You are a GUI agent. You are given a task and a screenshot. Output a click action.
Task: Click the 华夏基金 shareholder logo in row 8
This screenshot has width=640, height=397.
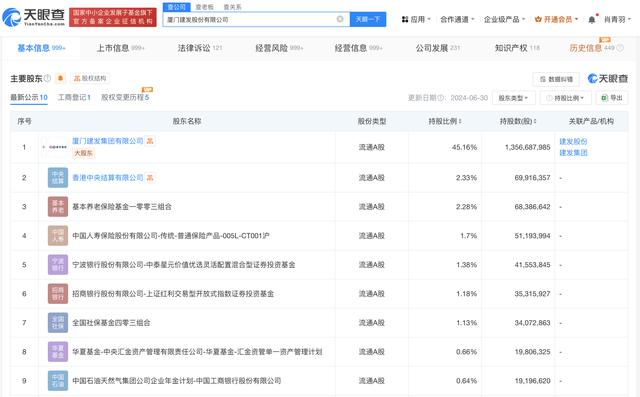pyautogui.click(x=58, y=351)
